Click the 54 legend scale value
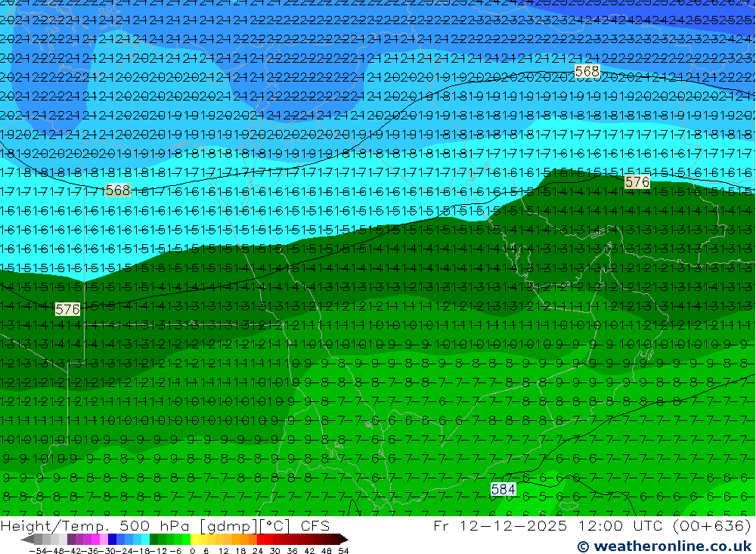The height and width of the screenshot is (554, 756). point(343,551)
